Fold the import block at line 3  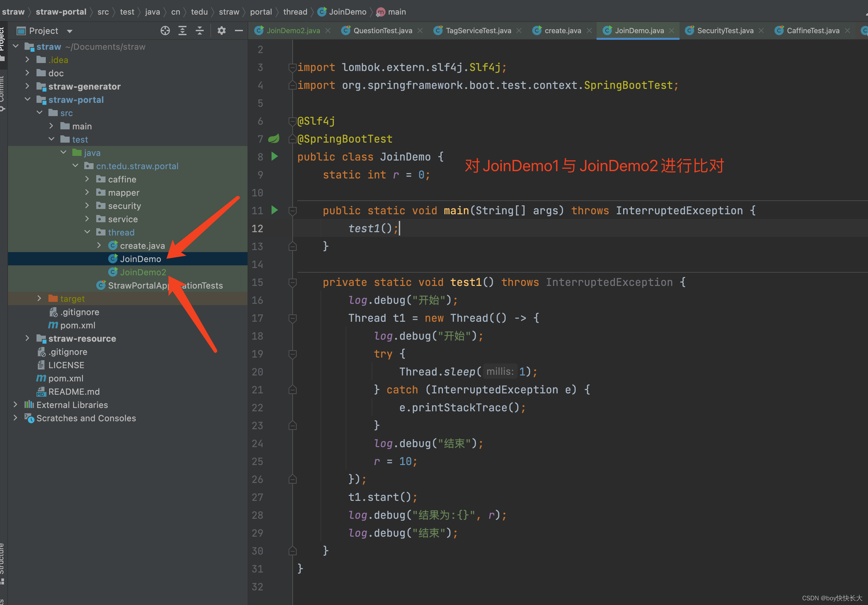pyautogui.click(x=292, y=67)
